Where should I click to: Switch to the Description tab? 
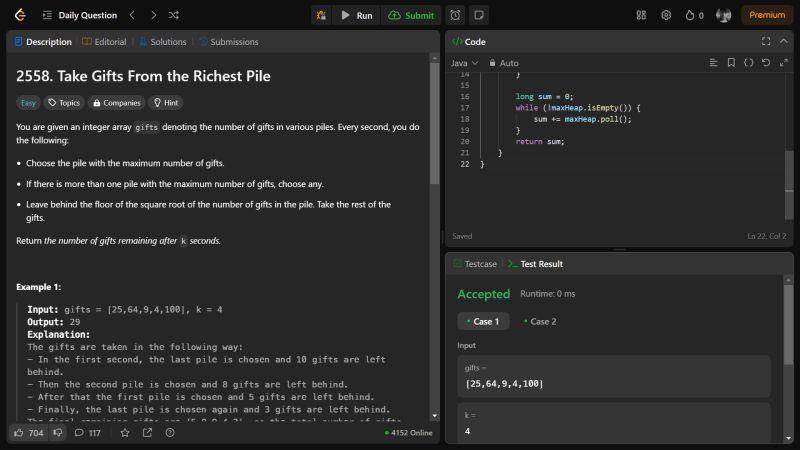click(43, 42)
